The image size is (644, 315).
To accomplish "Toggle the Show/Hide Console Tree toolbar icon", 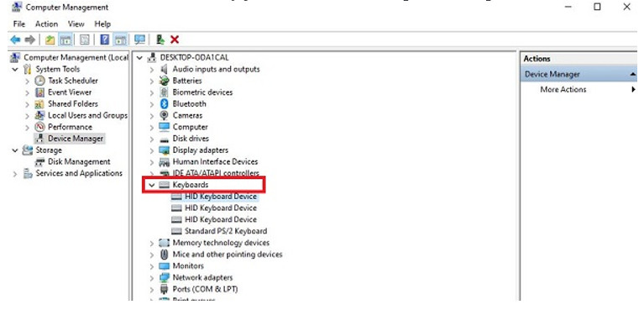I will [65, 39].
